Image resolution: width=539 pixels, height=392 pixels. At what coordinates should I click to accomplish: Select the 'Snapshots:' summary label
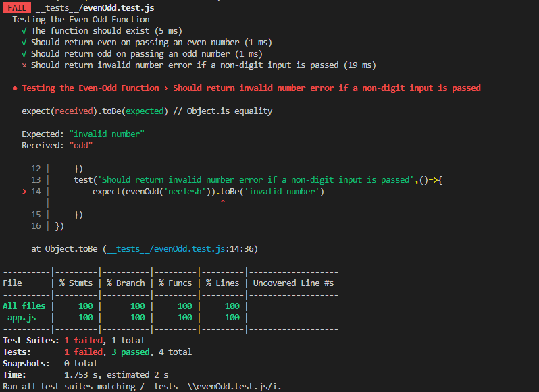click(x=26, y=364)
